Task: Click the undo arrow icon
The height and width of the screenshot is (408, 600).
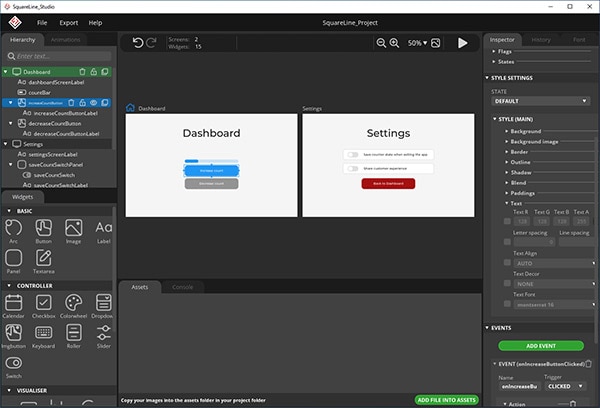Action: click(138, 42)
